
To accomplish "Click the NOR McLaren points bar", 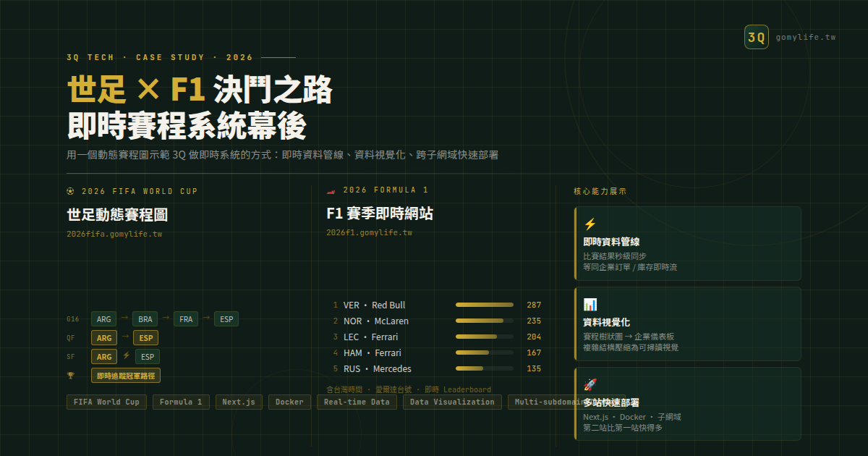I will (x=485, y=321).
